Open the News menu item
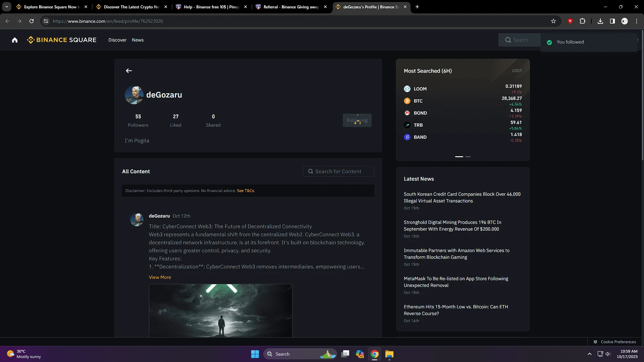The width and height of the screenshot is (644, 362). click(138, 40)
